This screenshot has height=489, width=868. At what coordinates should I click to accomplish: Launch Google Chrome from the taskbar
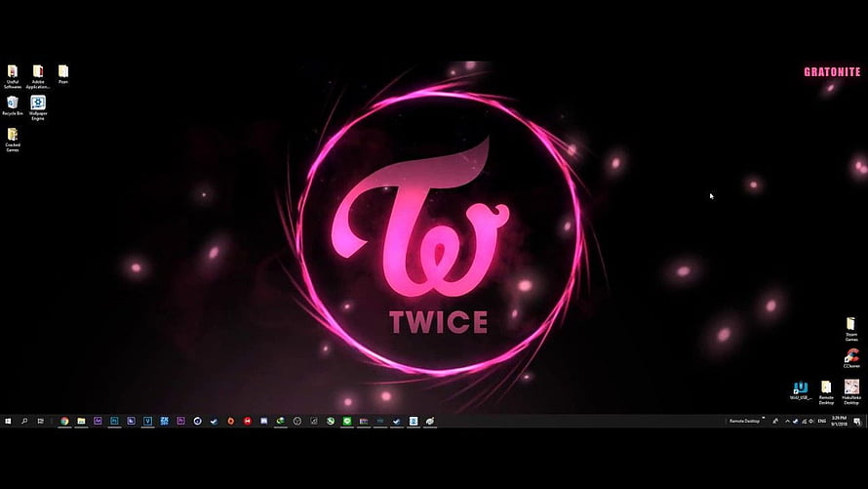[x=64, y=421]
